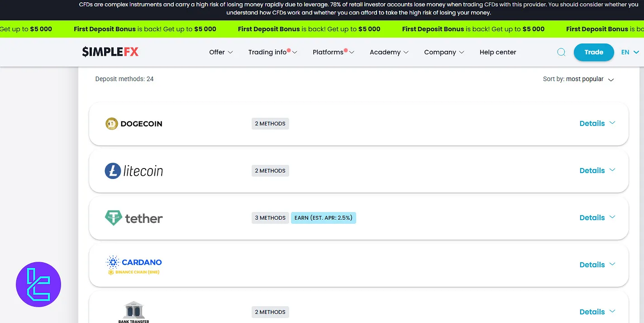The width and height of the screenshot is (644, 323).
Task: Open the Trading info menu
Action: tap(272, 52)
